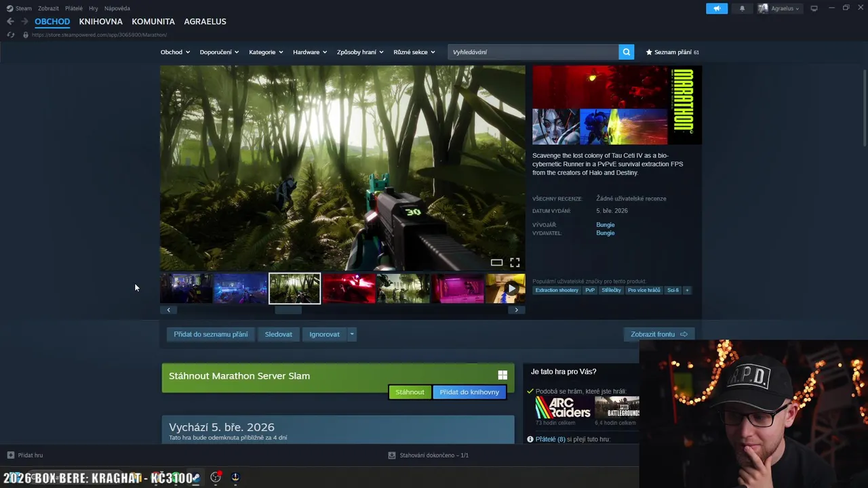Click 'Přidat do seznamu přání' button
The width and height of the screenshot is (868, 488).
pyautogui.click(x=211, y=334)
